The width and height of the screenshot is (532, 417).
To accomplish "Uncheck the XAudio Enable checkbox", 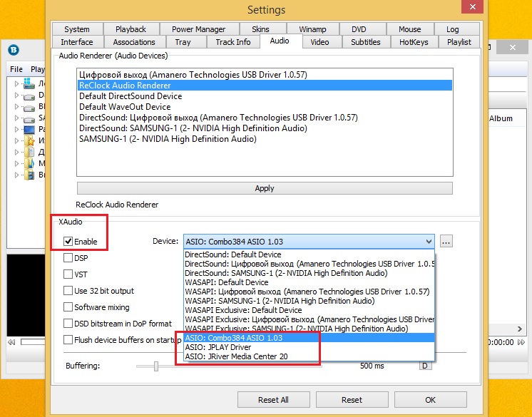I will 68,242.
